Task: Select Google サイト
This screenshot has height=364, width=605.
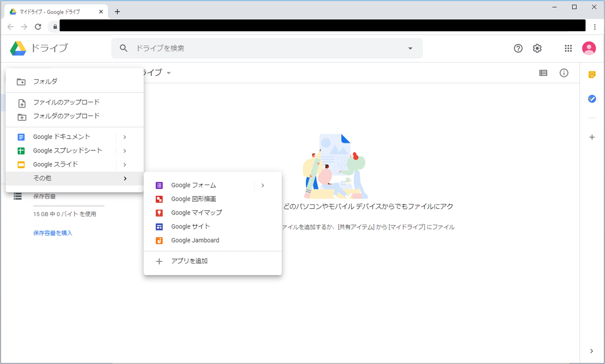Action: (x=213, y=227)
